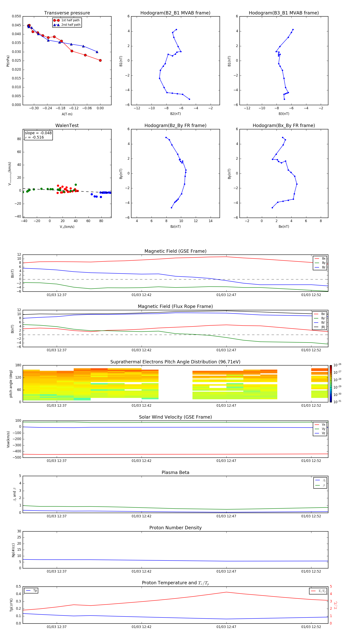The height and width of the screenshot is (644, 351).
Task: Click the "Proton Temperature and Te/Tp" title
Action: (x=175, y=583)
